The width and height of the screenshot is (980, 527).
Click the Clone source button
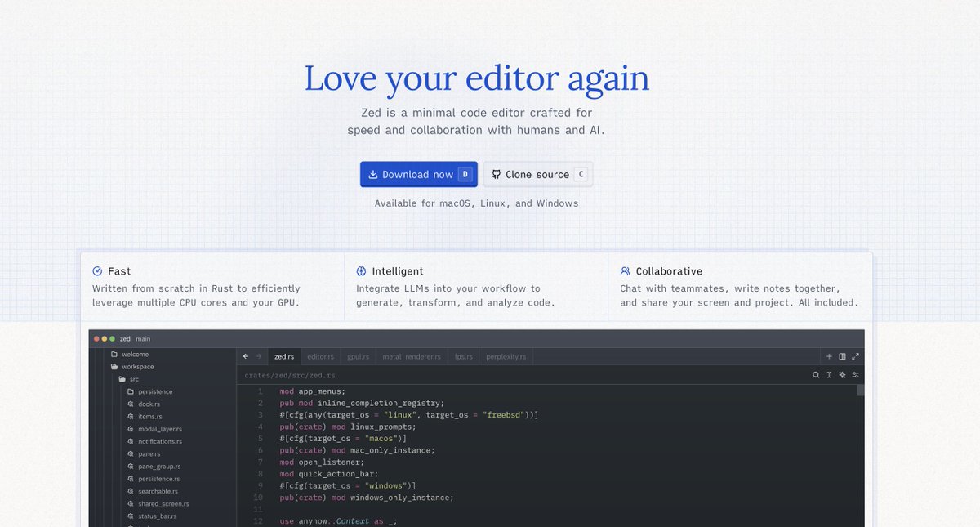coord(538,174)
